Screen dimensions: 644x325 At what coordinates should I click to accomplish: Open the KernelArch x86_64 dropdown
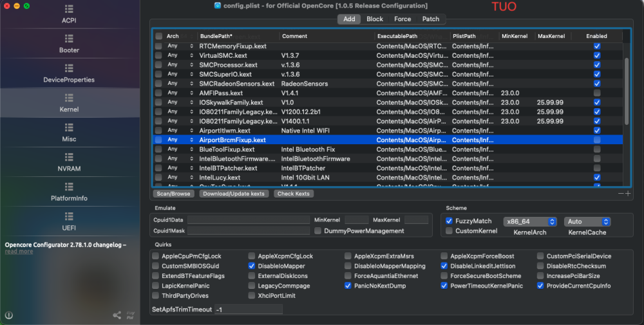(530, 221)
